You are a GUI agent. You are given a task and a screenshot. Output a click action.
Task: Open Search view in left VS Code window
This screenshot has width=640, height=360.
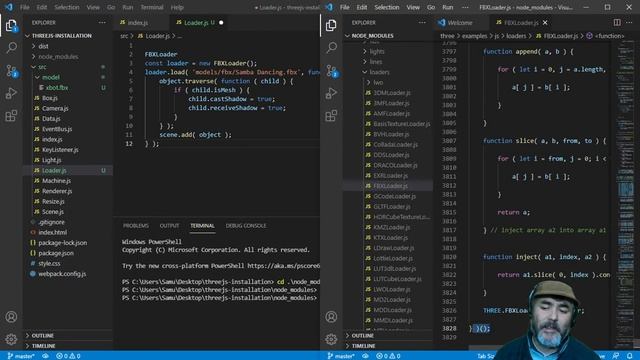(11, 48)
